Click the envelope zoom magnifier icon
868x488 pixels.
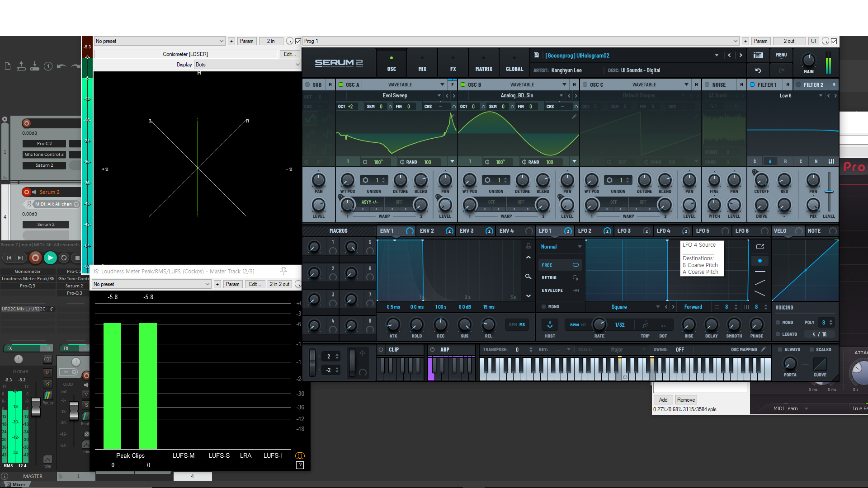[x=528, y=276]
